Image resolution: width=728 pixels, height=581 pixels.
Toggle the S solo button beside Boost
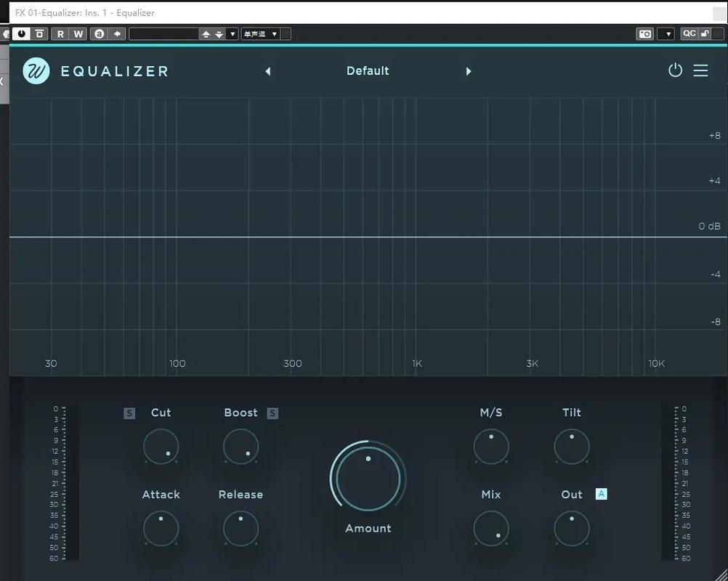pos(272,413)
